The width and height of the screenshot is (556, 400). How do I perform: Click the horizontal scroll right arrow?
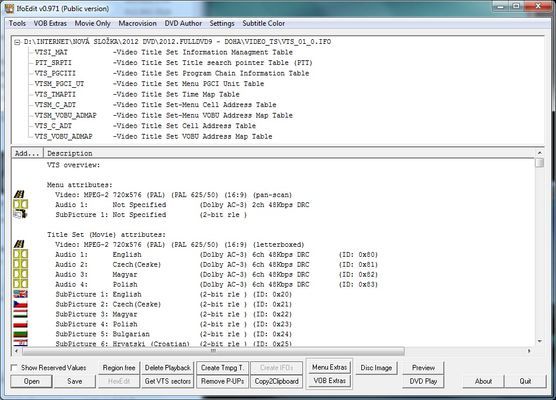(x=529, y=351)
